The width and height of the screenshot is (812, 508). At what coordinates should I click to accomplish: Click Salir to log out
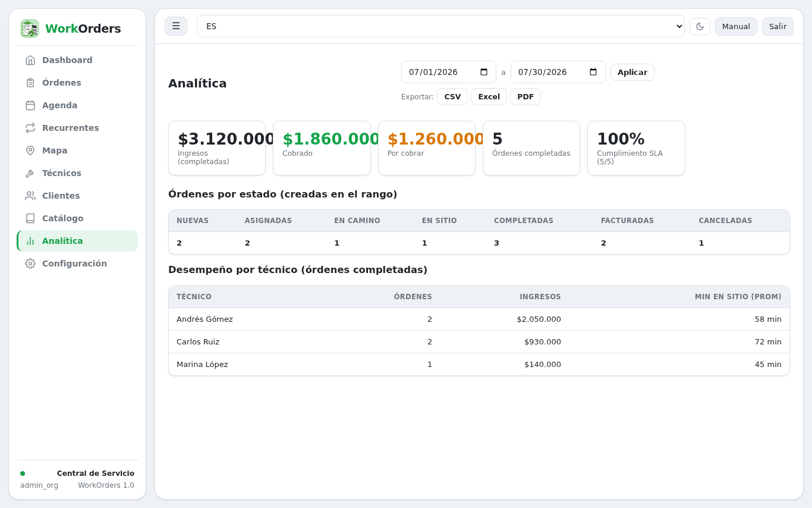coord(778,26)
